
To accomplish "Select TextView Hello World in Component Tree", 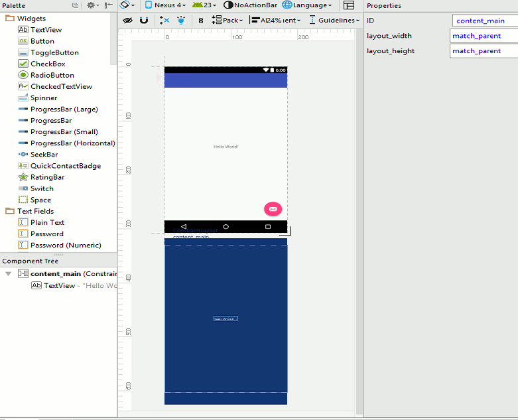I will (74, 285).
